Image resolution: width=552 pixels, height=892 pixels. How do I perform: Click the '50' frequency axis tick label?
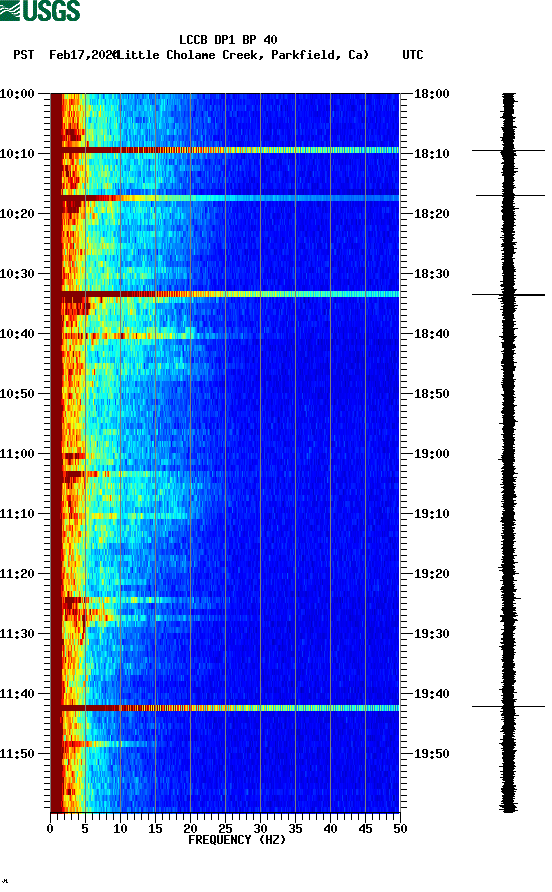coord(400,829)
